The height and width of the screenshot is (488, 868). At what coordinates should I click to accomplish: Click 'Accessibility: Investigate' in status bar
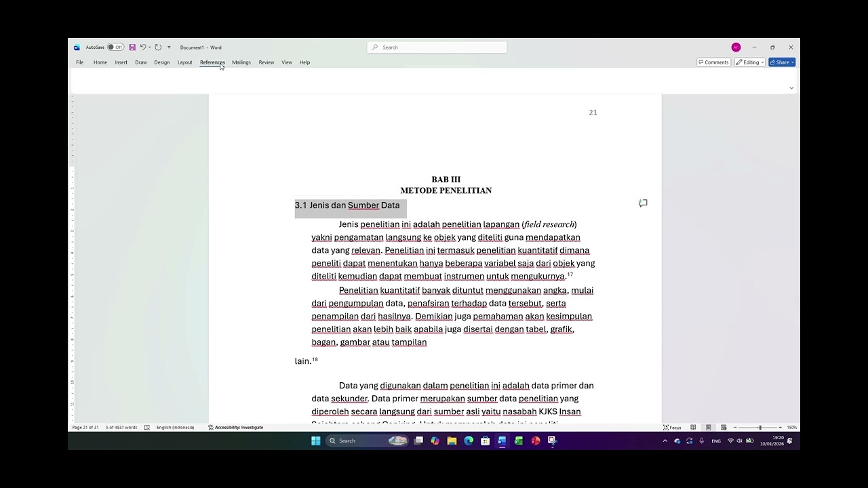pyautogui.click(x=235, y=428)
